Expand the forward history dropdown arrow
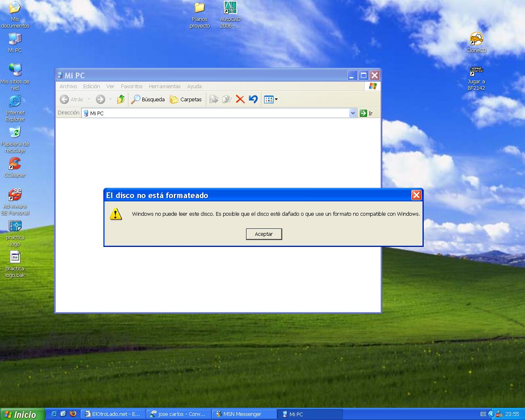 pyautogui.click(x=110, y=99)
